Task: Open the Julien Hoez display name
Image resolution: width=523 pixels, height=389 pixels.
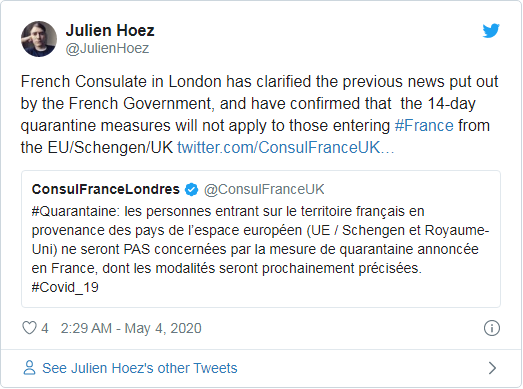Action: [x=110, y=30]
